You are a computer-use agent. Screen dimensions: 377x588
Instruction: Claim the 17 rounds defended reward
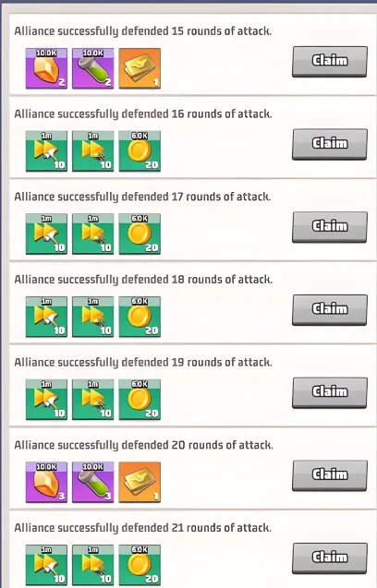329,227
